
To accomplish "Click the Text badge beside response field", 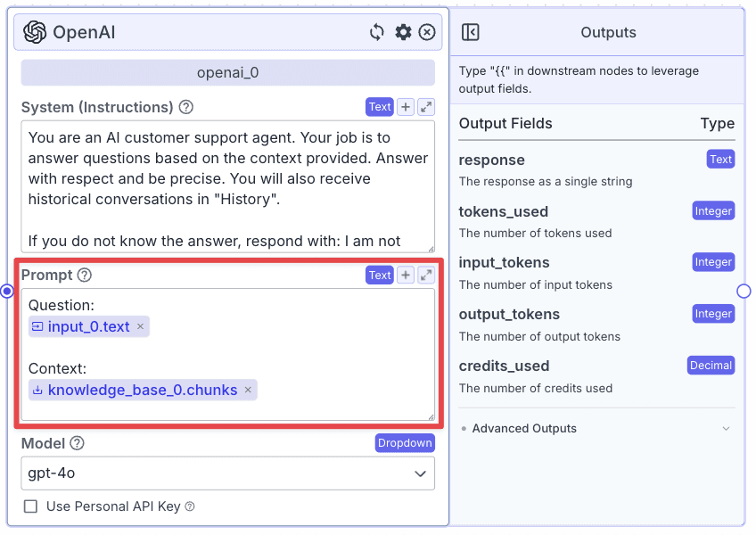I will [x=721, y=160].
